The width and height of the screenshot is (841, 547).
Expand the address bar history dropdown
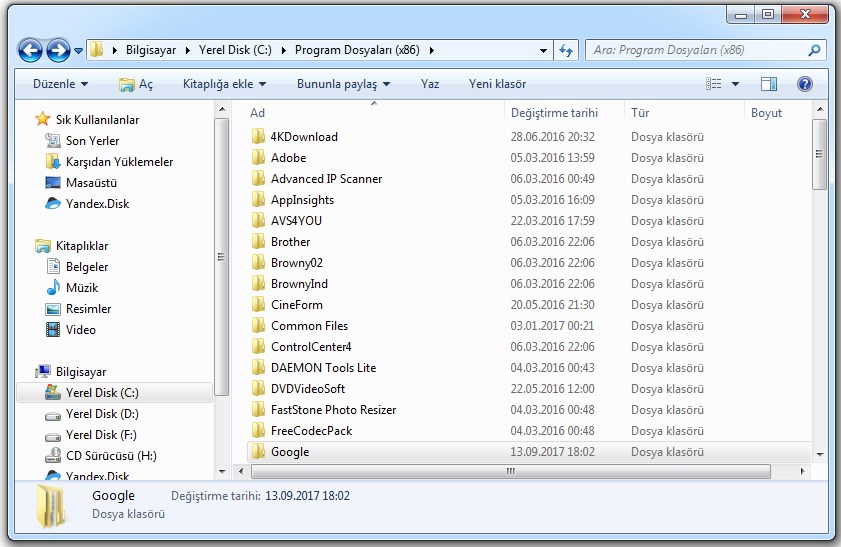[x=543, y=50]
